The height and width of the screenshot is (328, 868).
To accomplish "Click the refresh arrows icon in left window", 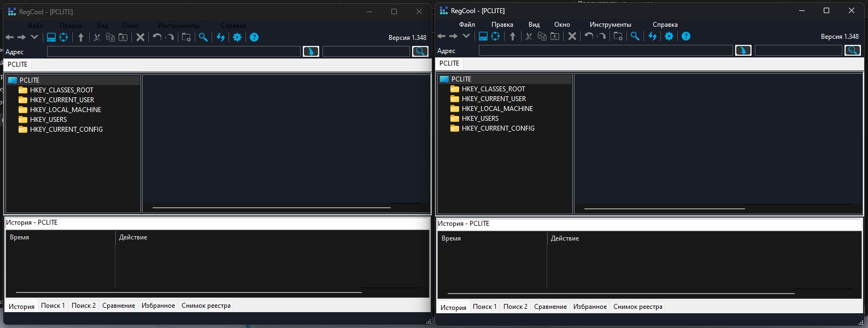I will point(221,37).
